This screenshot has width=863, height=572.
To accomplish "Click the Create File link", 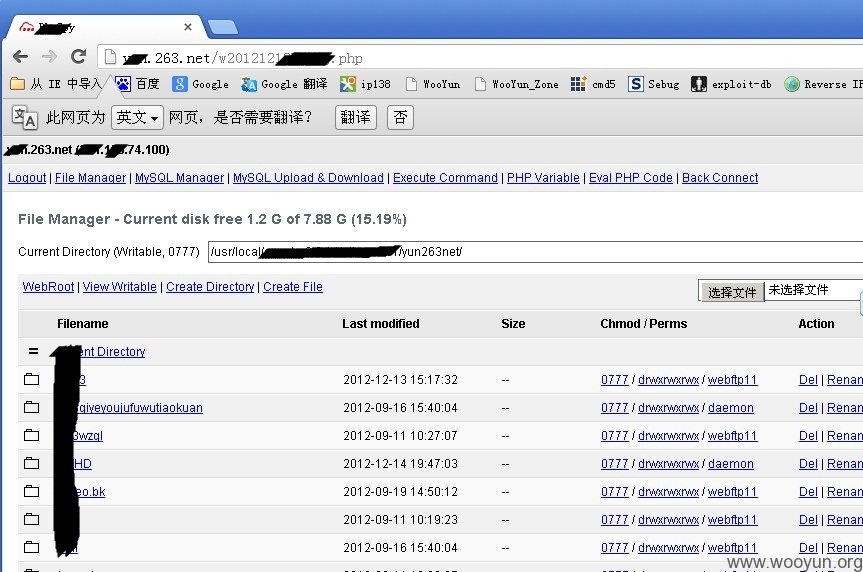I will pyautogui.click(x=293, y=287).
